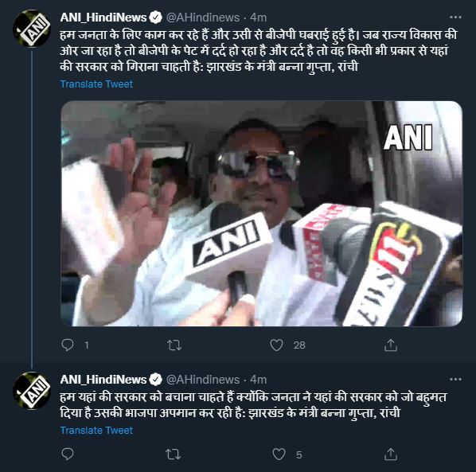This screenshot has width=476, height=472.
Task: Retweet the second ANI_HindiNews tweet
Action: (174, 454)
